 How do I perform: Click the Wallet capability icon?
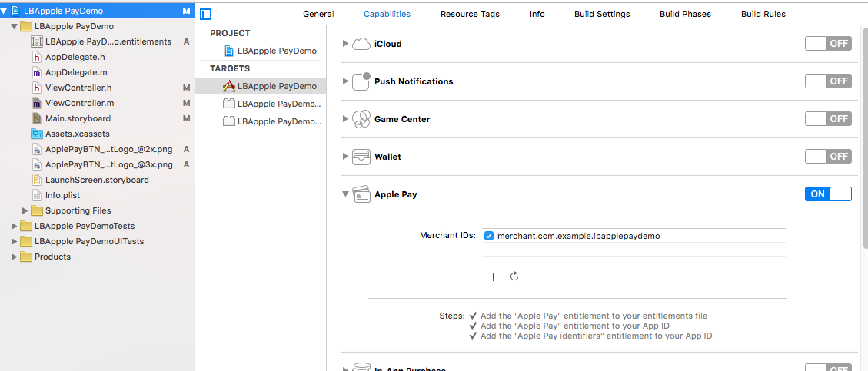tap(361, 157)
